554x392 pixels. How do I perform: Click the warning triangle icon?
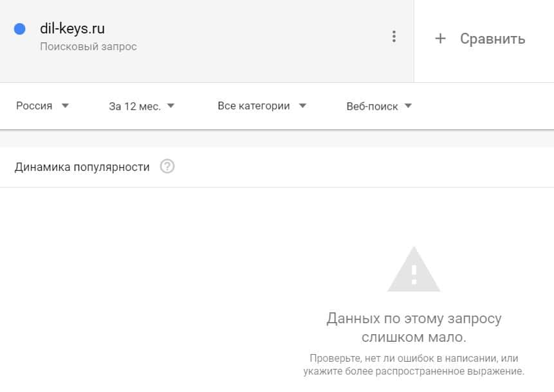point(414,269)
